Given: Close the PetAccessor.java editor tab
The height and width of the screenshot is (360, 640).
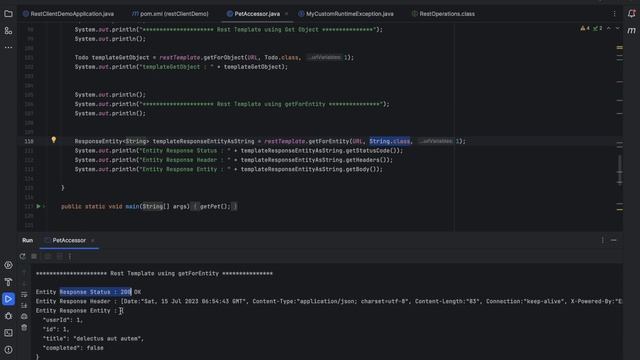Looking at the screenshot, I should 287,14.
